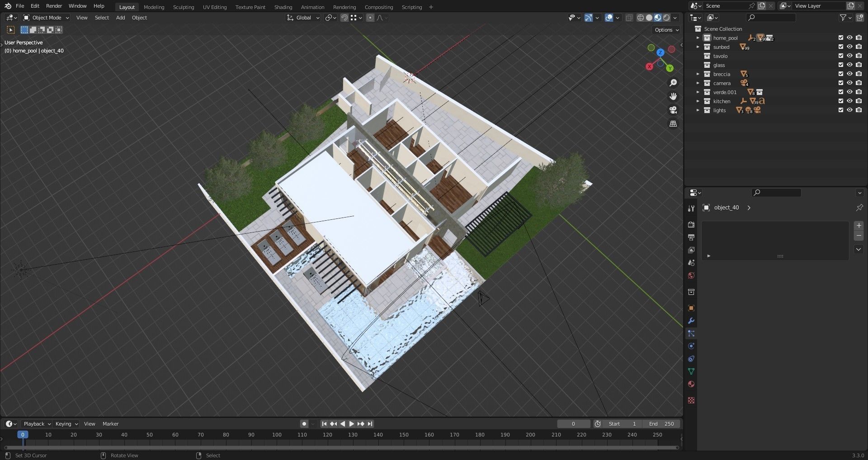Open the Render properties tab
Viewport: 868px width, 460px height.
pos(691,225)
